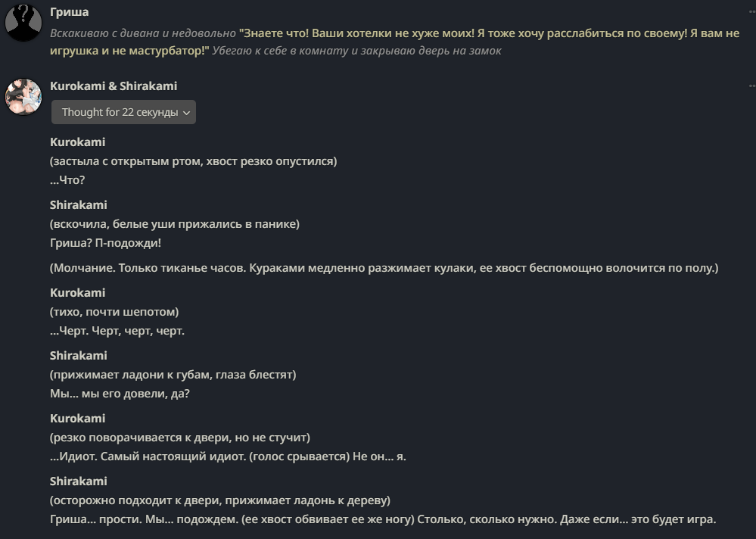The image size is (756, 539).
Task: Click the Гриша username
Action: (70, 12)
